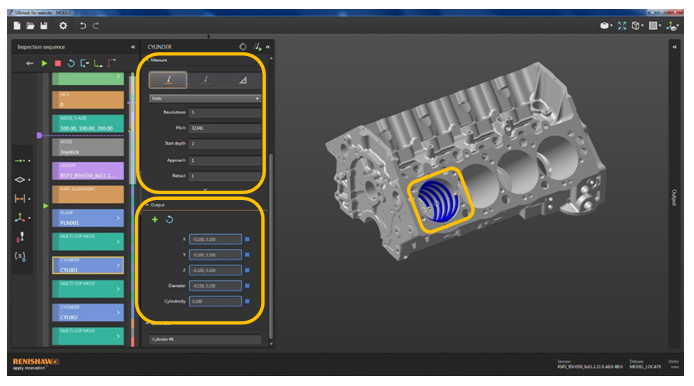The height and width of the screenshot is (386, 694).
Task: Click the green play button in Inspection sequence
Action: click(x=44, y=63)
